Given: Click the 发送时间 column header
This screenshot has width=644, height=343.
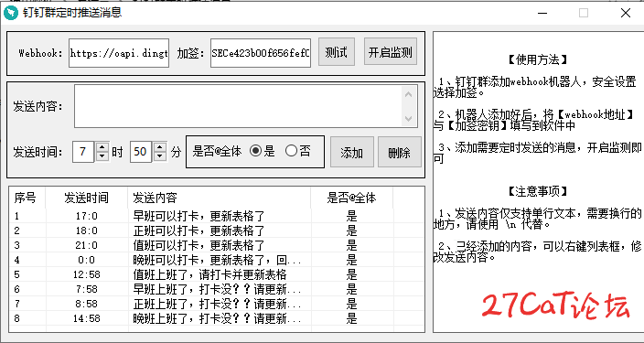Looking at the screenshot, I should [86, 198].
